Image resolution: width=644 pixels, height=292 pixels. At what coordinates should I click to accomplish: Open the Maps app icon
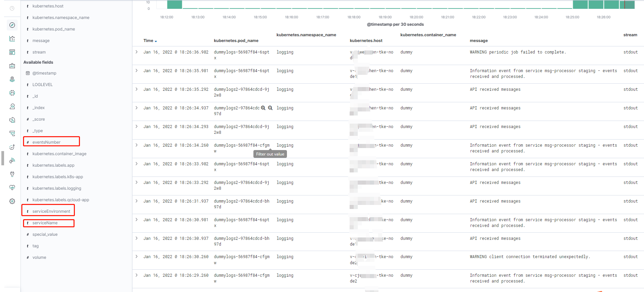12,79
